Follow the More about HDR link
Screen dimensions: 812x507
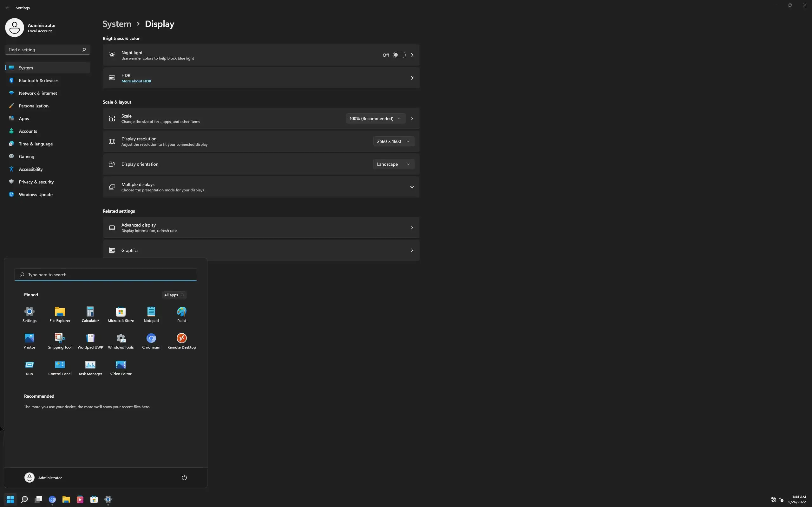point(136,81)
